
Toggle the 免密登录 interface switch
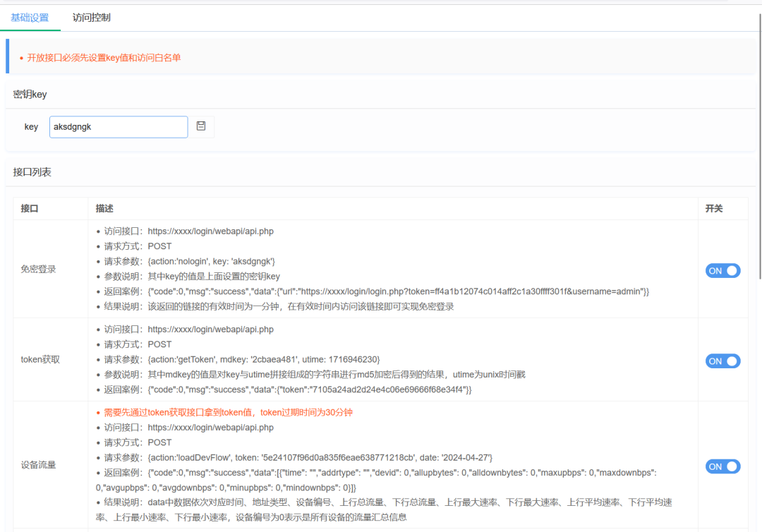[x=722, y=271]
